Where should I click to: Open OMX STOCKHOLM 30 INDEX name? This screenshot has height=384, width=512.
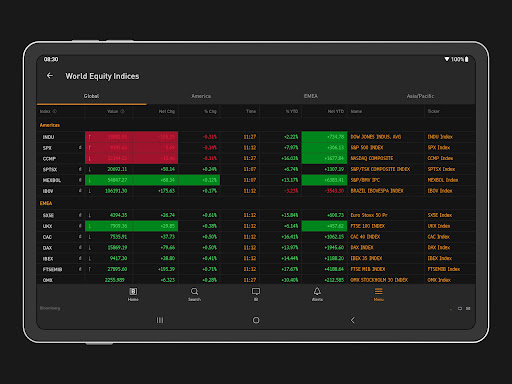[379, 280]
